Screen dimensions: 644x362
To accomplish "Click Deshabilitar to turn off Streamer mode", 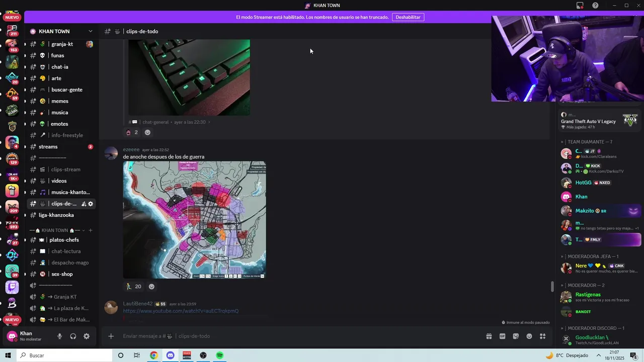I will (408, 17).
